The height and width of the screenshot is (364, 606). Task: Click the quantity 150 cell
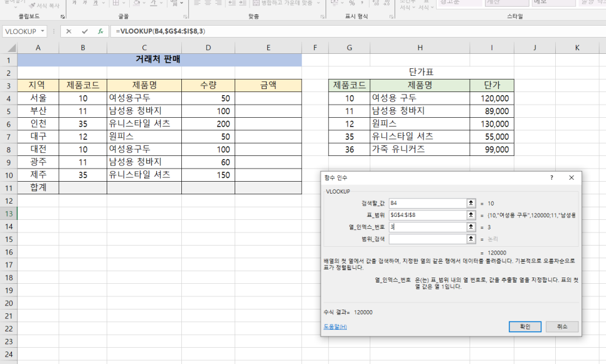click(x=208, y=175)
